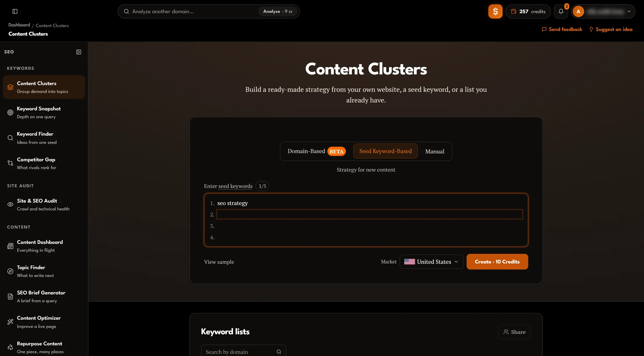The width and height of the screenshot is (644, 356).
Task: Open Content Optimizer from sidebar
Action: coord(44,322)
